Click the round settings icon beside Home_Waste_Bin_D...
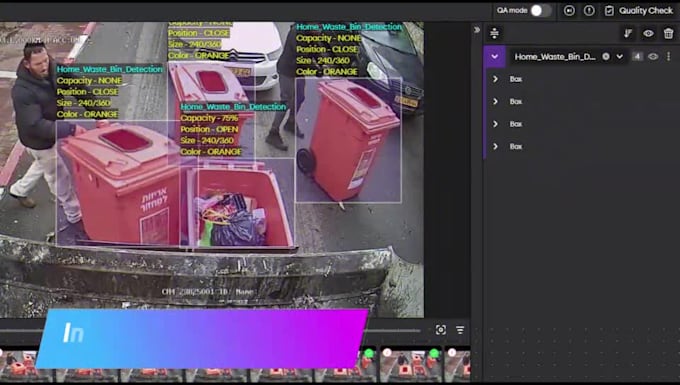Viewport: 680px width, 385px height. point(606,56)
